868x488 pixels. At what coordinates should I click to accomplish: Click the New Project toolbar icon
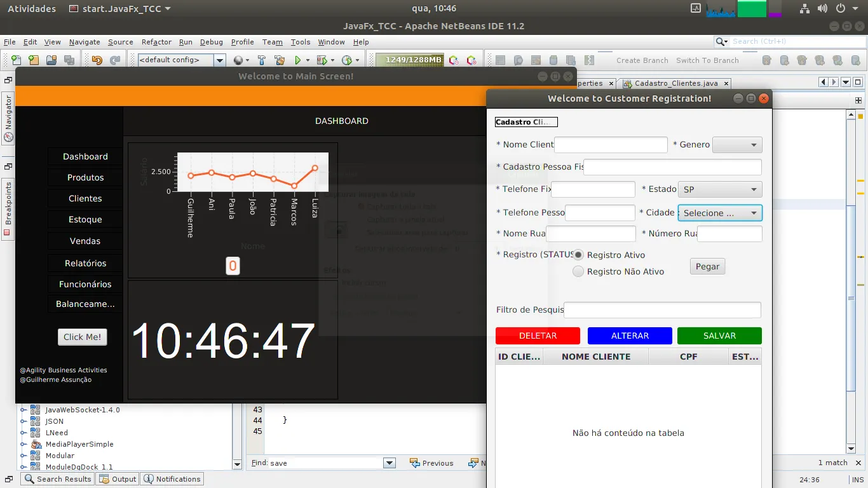click(x=34, y=60)
